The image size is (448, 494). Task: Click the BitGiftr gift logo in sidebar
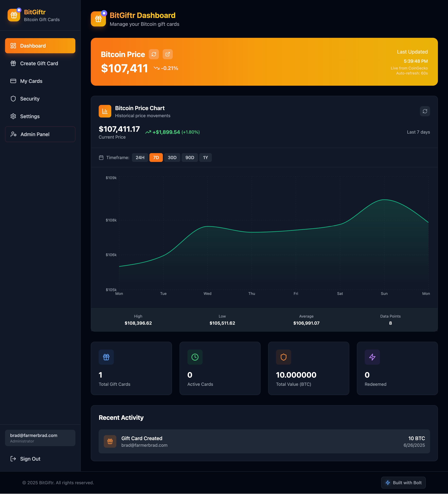click(x=14, y=15)
